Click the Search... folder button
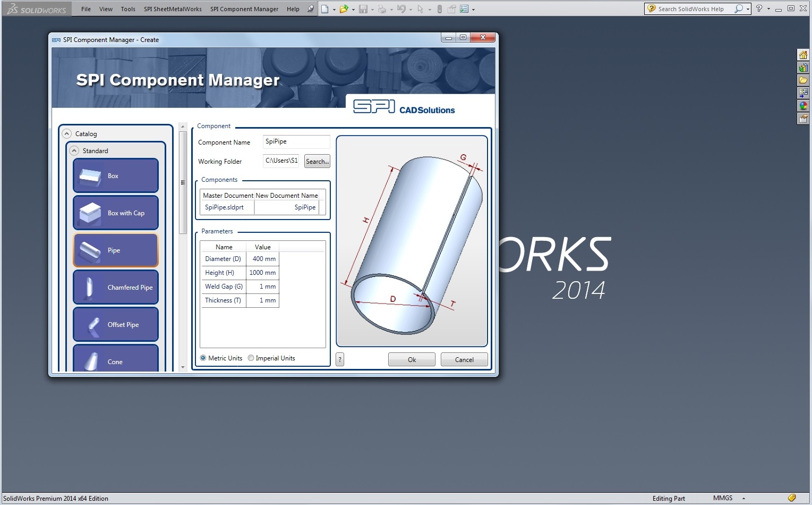The image size is (812, 505). click(317, 161)
